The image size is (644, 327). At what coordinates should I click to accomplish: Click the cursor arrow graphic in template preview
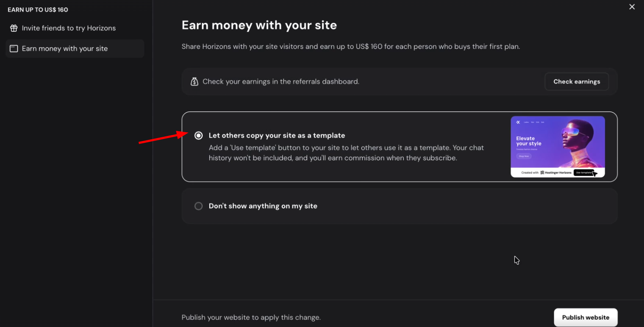pyautogui.click(x=594, y=174)
